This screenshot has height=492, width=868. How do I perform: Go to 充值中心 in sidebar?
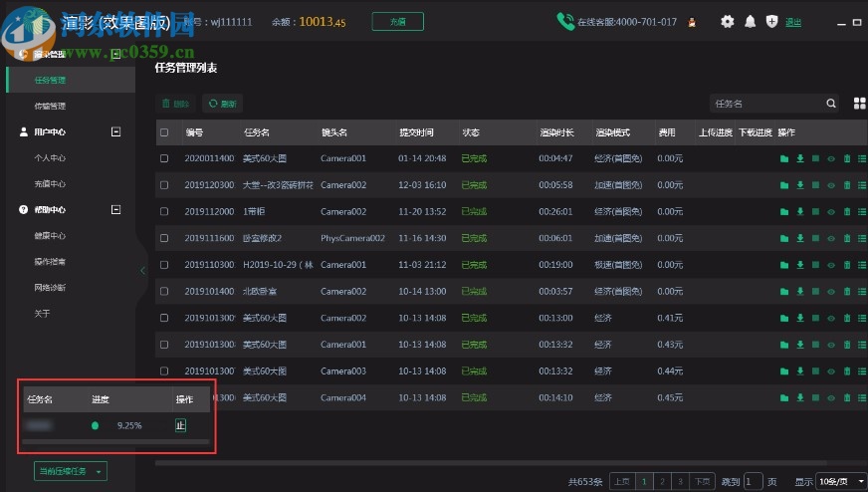click(x=50, y=184)
